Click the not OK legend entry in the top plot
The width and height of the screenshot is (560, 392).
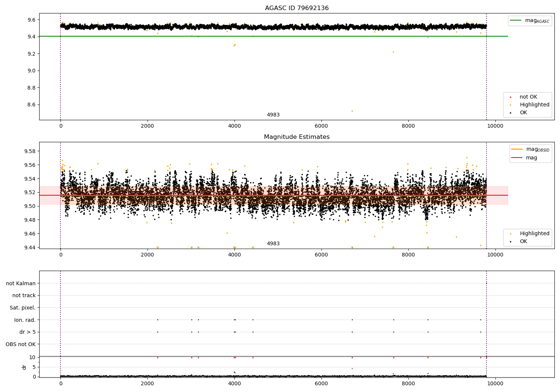pos(528,97)
